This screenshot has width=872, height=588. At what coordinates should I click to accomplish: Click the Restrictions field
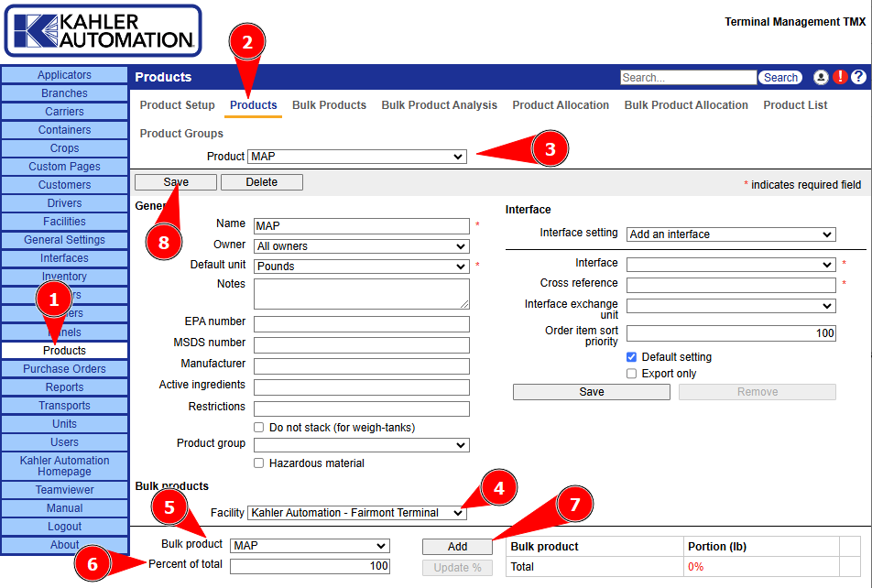coord(362,408)
